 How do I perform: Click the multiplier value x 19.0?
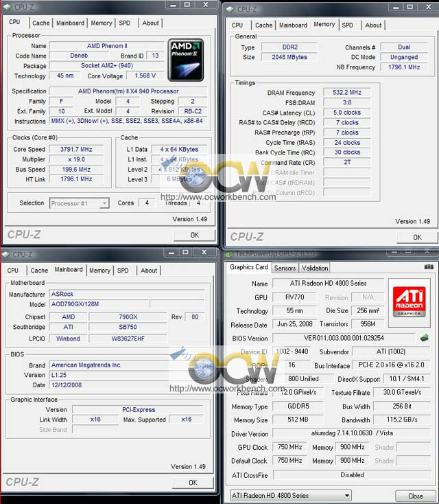point(76,159)
